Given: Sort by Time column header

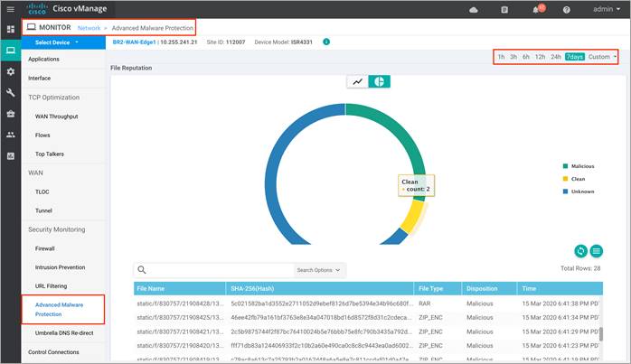Looking at the screenshot, I should (x=560, y=288).
